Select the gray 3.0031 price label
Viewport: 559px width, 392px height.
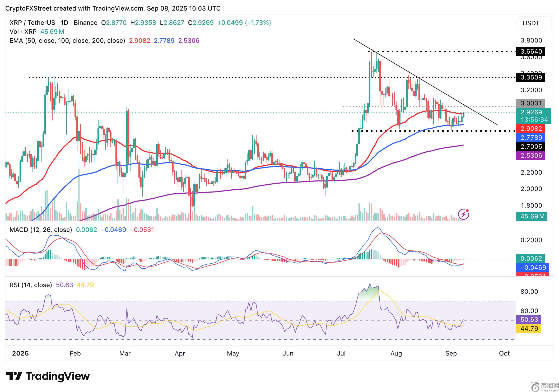coord(531,103)
